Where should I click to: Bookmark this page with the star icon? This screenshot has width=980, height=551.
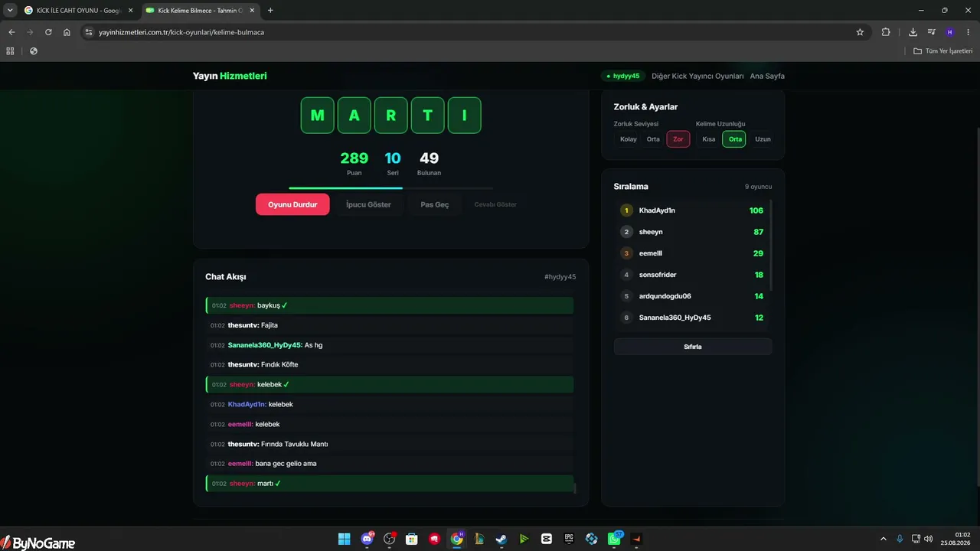coord(860,32)
